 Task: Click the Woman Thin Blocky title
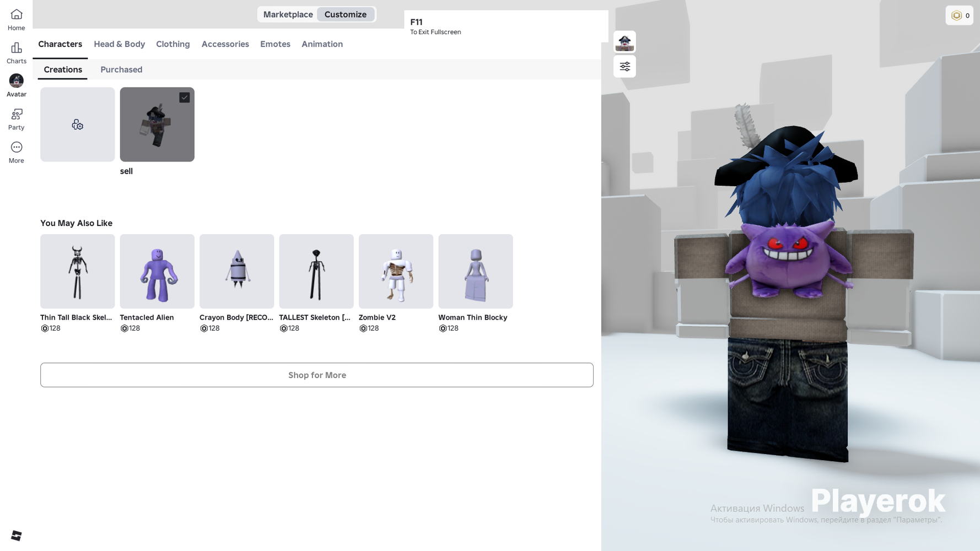[x=473, y=317]
